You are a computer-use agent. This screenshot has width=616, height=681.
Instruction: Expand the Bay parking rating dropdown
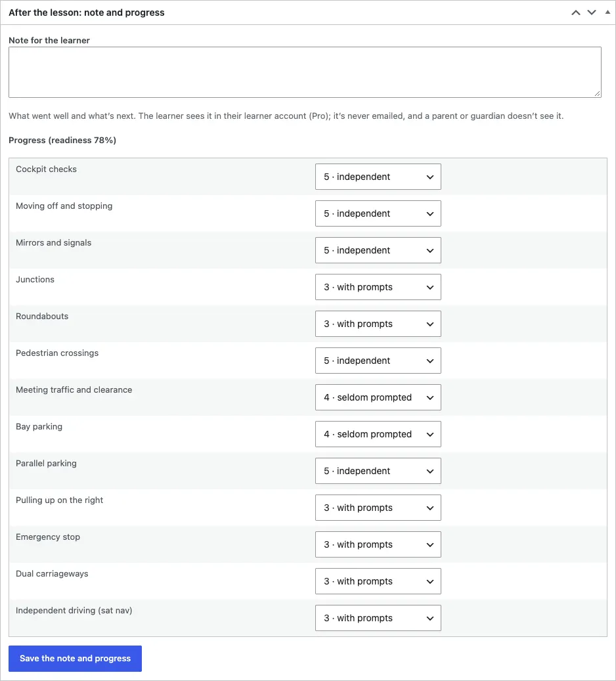[378, 434]
